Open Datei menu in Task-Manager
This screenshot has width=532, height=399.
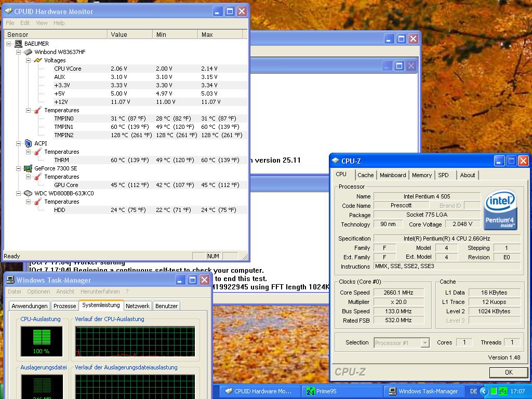(14, 291)
